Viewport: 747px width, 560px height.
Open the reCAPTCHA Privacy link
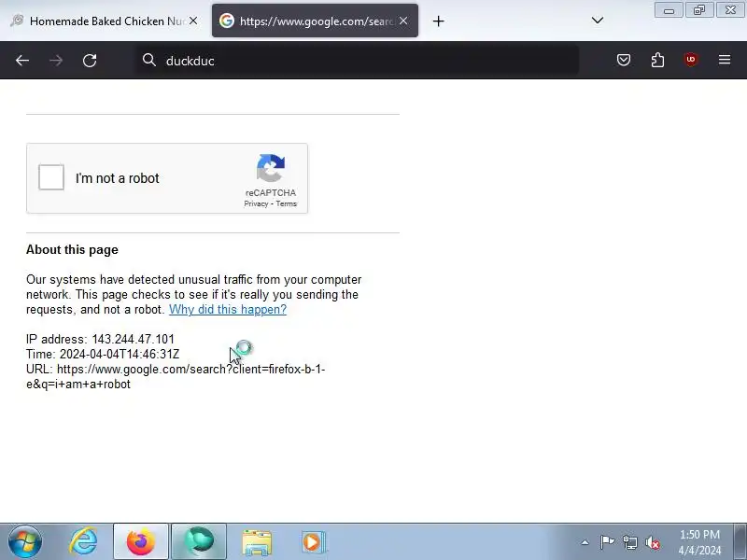tap(256, 203)
